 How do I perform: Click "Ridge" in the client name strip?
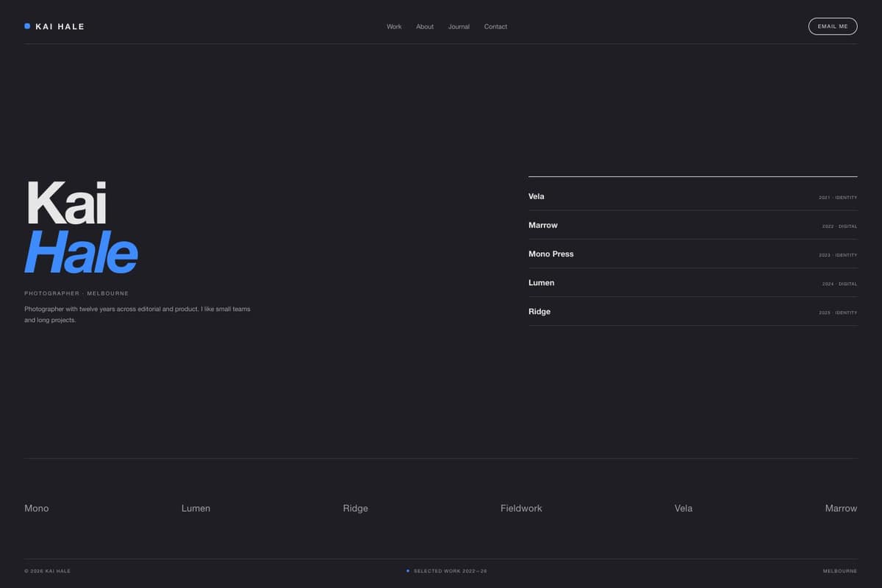click(x=356, y=508)
